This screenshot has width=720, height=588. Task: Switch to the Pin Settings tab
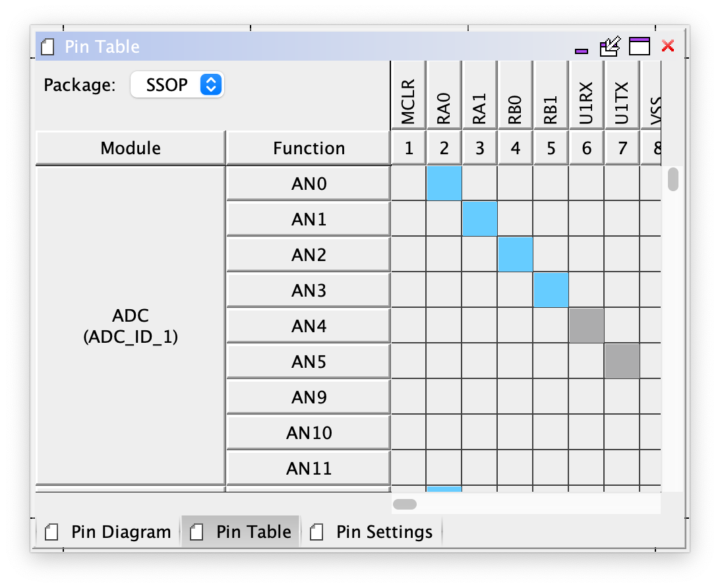tap(373, 532)
